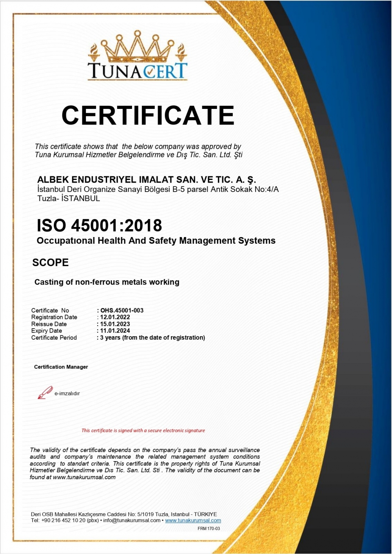Screen dimensions: 392x554
Task: Click the info@tunakurumsal.com email address
Action: (x=132, y=520)
